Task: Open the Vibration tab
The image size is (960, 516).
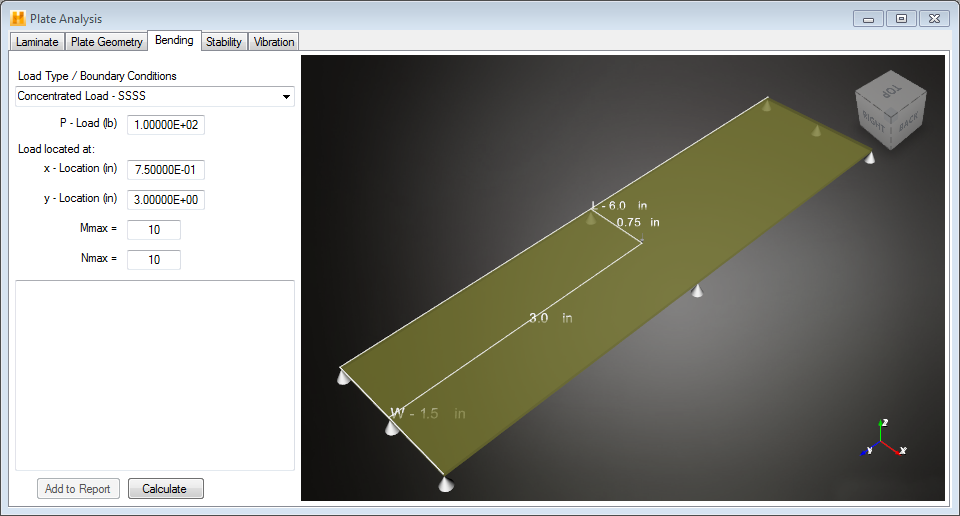Action: click(x=274, y=42)
